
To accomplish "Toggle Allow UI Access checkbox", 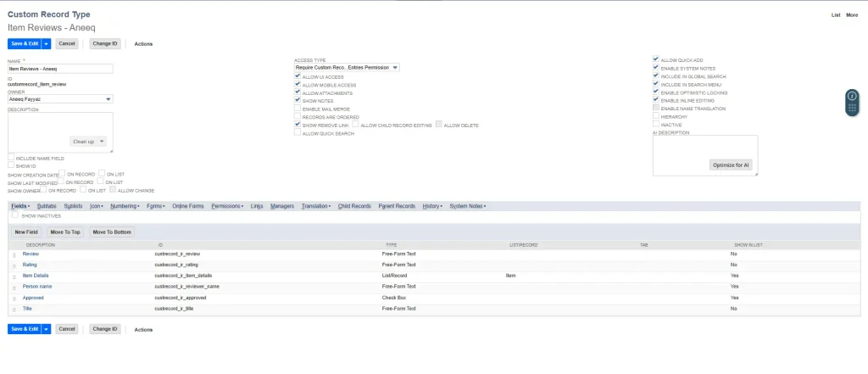I will pyautogui.click(x=298, y=76).
